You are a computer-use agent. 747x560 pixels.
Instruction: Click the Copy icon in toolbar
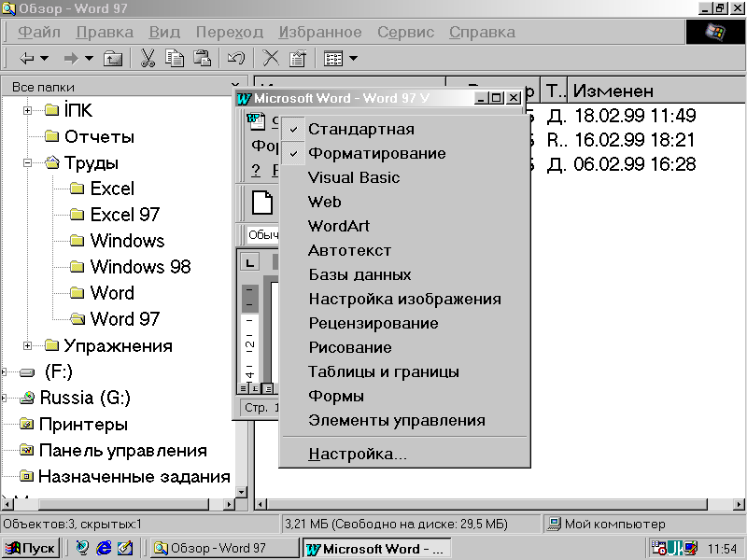tap(175, 58)
